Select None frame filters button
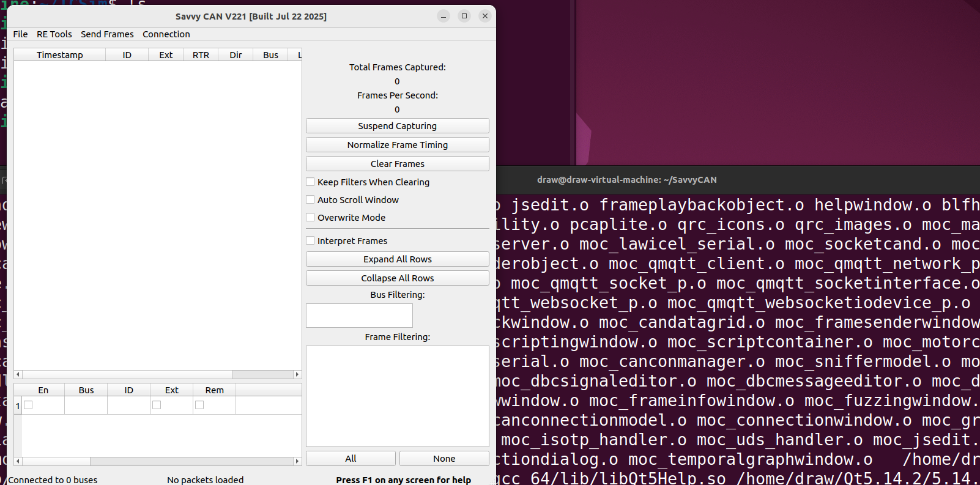Image resolution: width=980 pixels, height=485 pixels. click(444, 459)
